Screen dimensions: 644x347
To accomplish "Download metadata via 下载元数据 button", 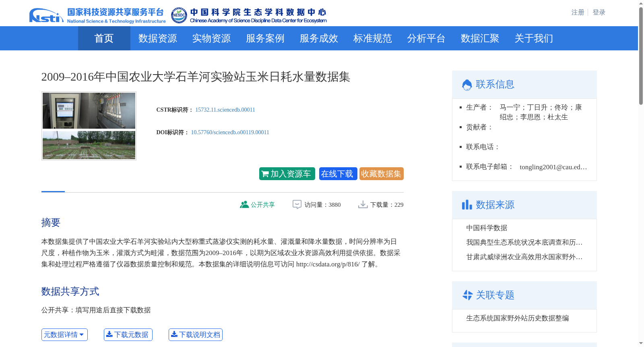I will (x=128, y=335).
